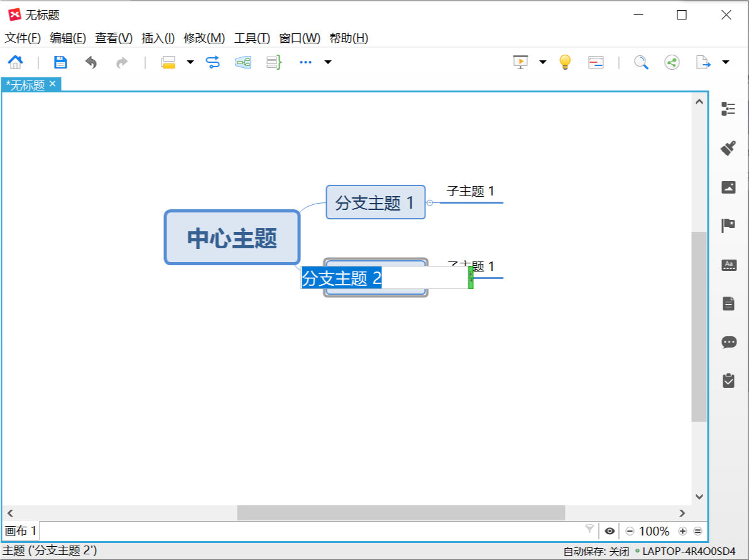Export the map with the export icon
Image resolution: width=749 pixels, height=560 pixels.
click(x=703, y=62)
